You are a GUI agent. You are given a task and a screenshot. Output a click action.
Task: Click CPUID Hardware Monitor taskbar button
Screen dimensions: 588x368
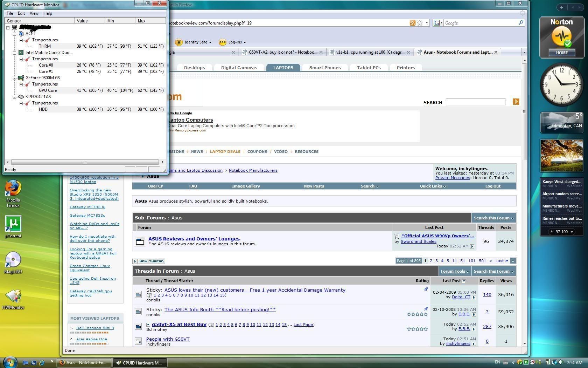coord(139,363)
